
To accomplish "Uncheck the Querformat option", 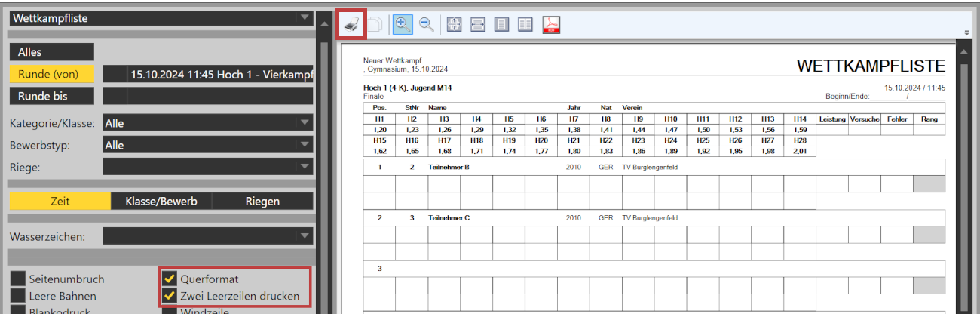I will coord(169,279).
